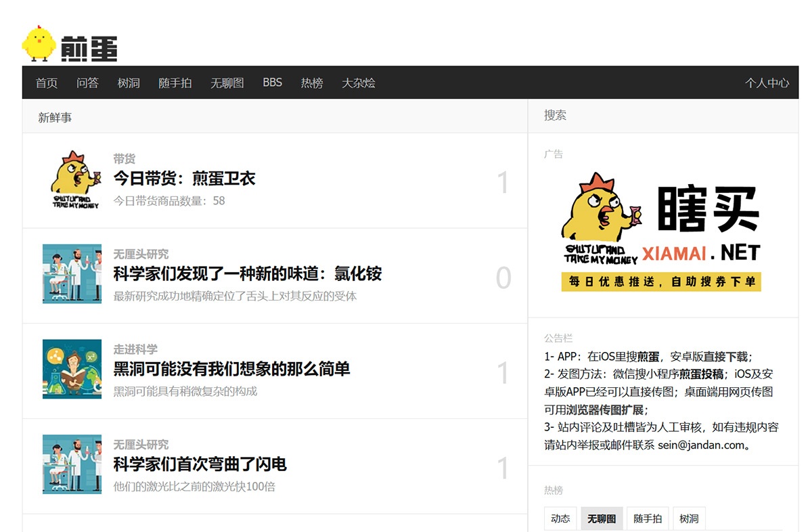Select the 随手拍 tab under 热榜
The image size is (812, 532).
coord(648,518)
